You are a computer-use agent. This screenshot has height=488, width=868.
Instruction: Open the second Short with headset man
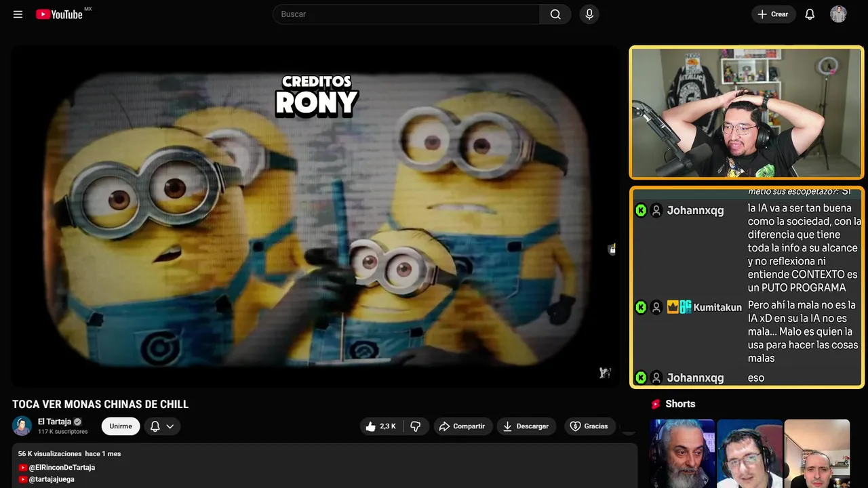[x=749, y=453]
